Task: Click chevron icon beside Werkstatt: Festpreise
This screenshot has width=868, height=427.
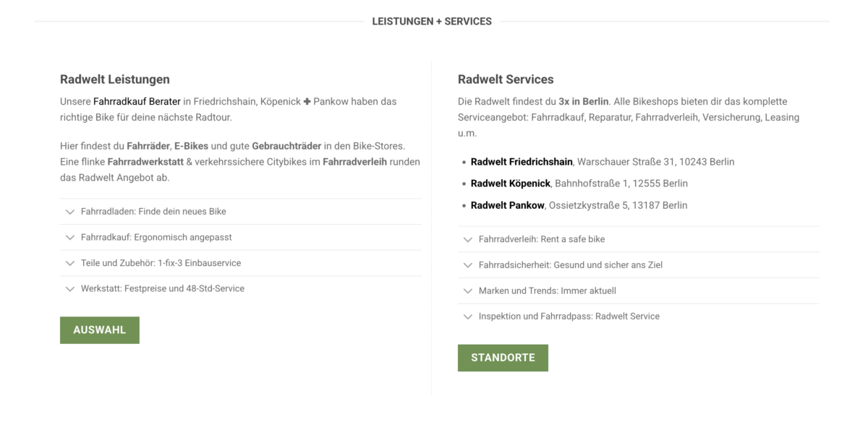Action: tap(70, 289)
